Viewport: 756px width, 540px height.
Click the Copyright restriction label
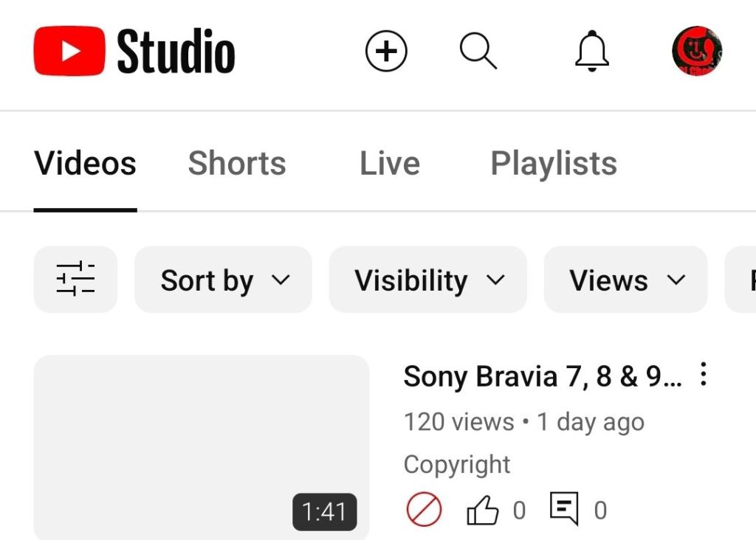tap(457, 465)
